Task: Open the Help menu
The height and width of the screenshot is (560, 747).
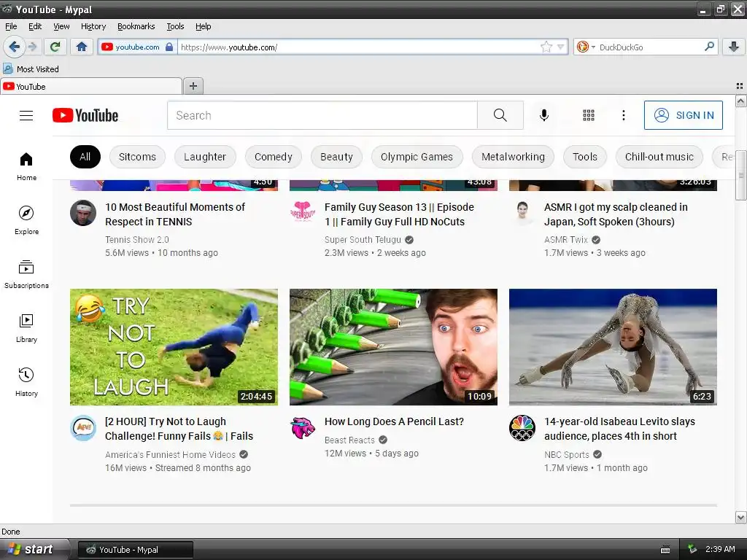Action: tap(203, 26)
